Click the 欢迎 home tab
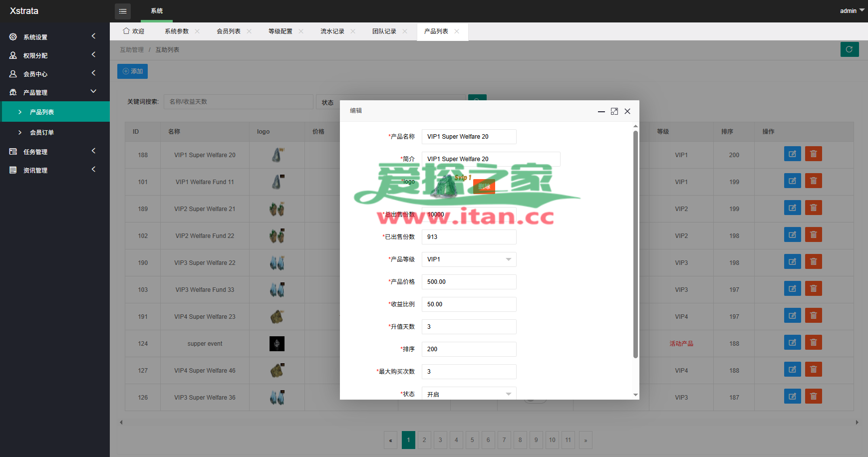 point(133,31)
